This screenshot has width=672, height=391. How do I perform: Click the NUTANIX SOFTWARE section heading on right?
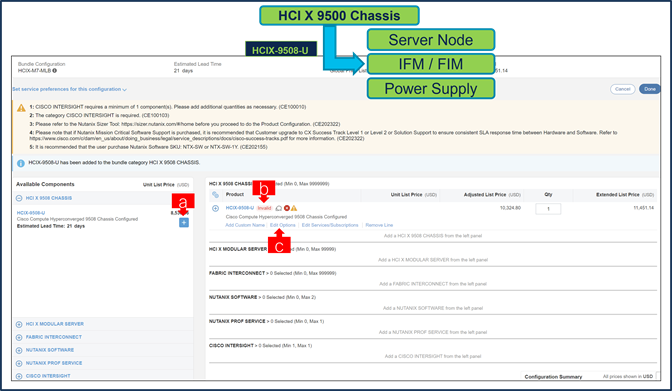[x=233, y=297]
